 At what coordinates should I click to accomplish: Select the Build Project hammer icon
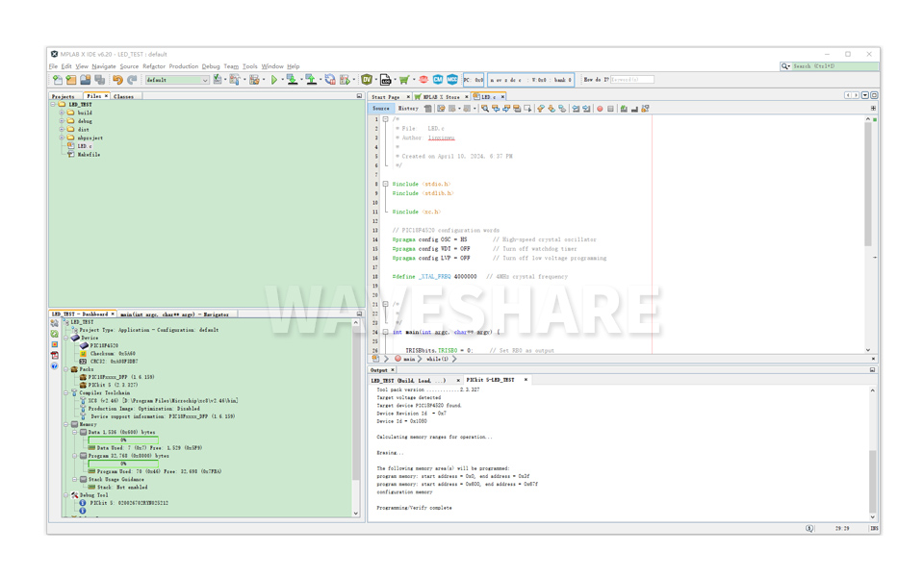click(217, 80)
